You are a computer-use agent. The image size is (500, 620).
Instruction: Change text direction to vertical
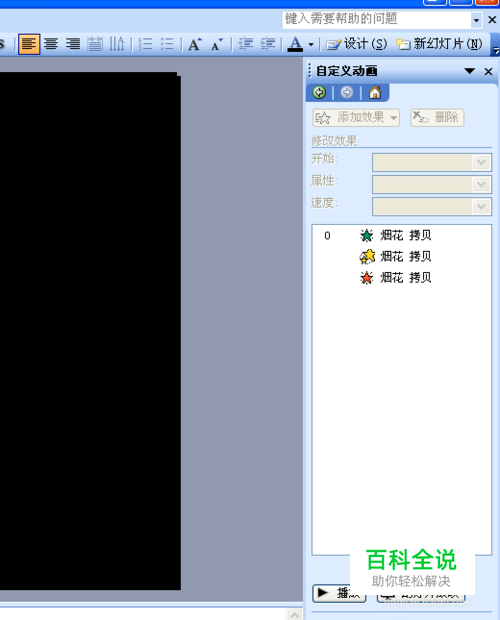[x=117, y=44]
